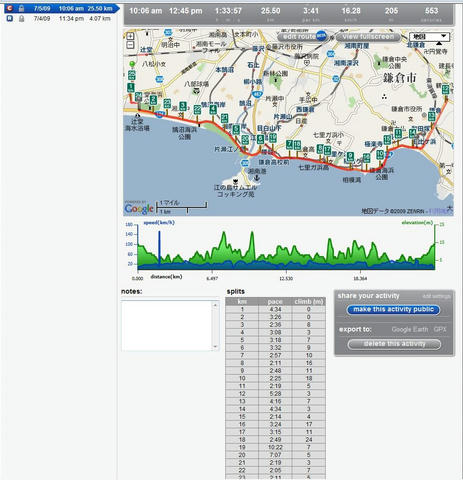The image size is (463, 480).
Task: Click the climb value 24 for km 18
Action: click(x=309, y=440)
